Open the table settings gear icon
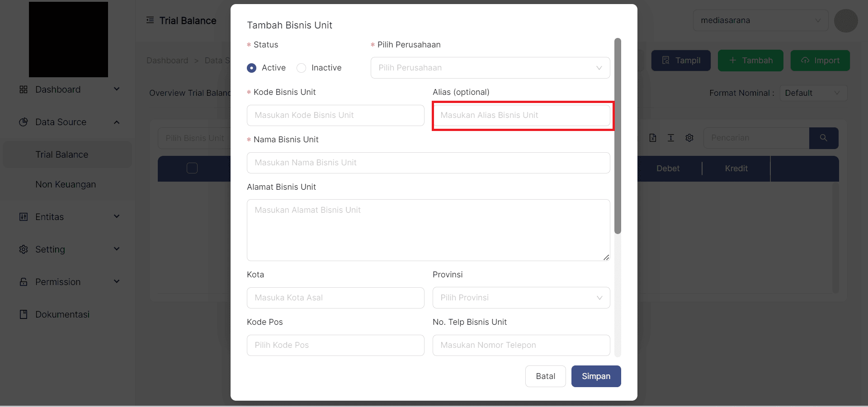 pyautogui.click(x=689, y=138)
